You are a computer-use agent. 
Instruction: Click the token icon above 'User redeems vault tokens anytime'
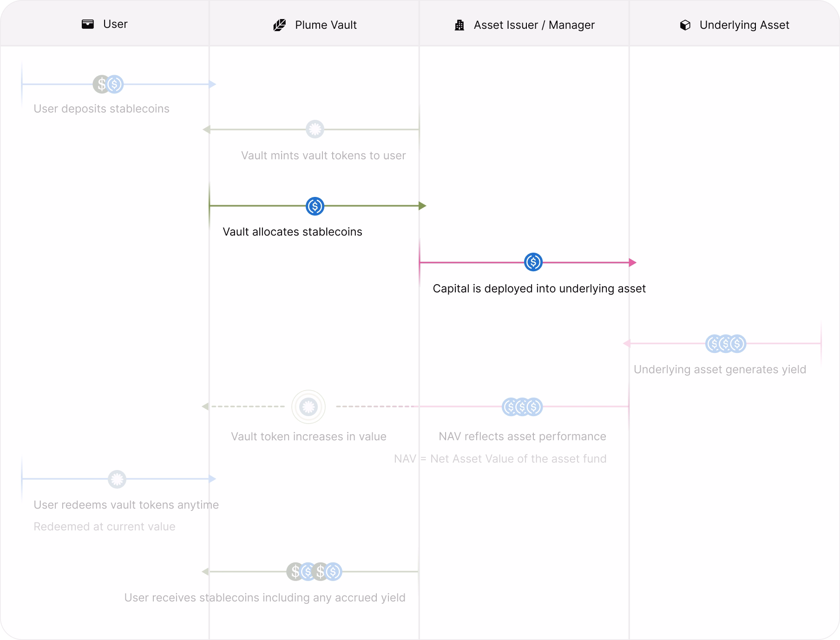tap(117, 479)
